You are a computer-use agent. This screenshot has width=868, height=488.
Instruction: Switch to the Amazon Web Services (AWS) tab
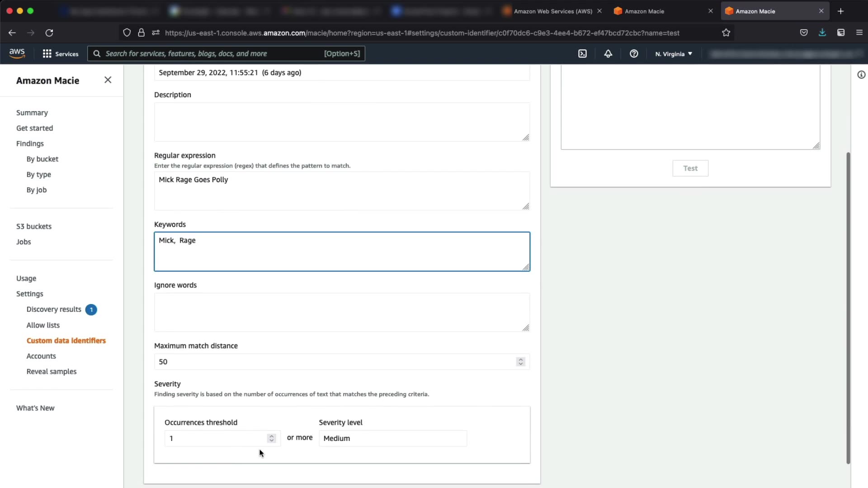point(552,11)
